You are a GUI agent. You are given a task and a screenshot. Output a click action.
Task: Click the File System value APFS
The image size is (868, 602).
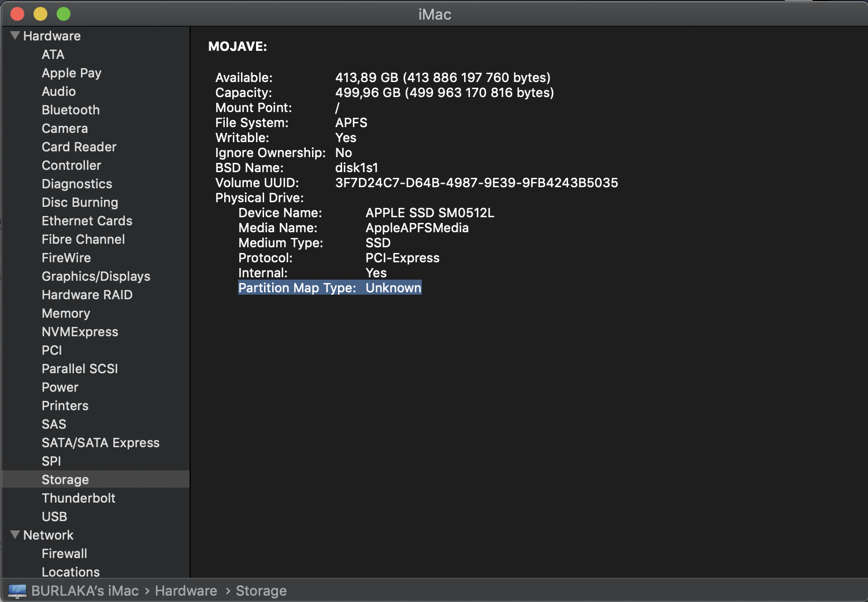click(351, 122)
